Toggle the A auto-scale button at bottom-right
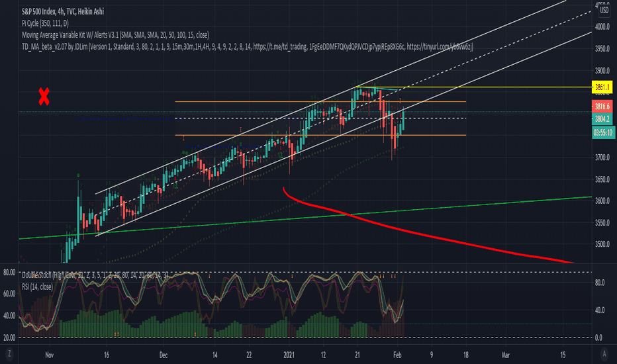617x364 pixels. pos(604,354)
